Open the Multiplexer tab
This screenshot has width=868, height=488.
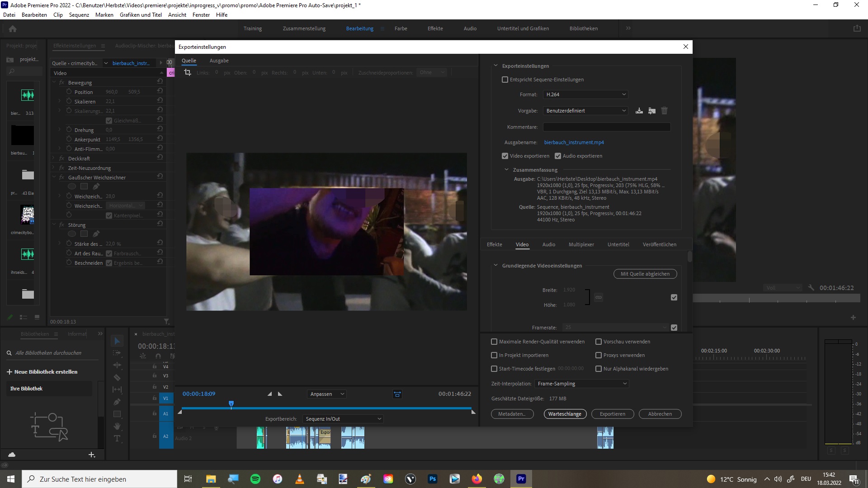581,244
